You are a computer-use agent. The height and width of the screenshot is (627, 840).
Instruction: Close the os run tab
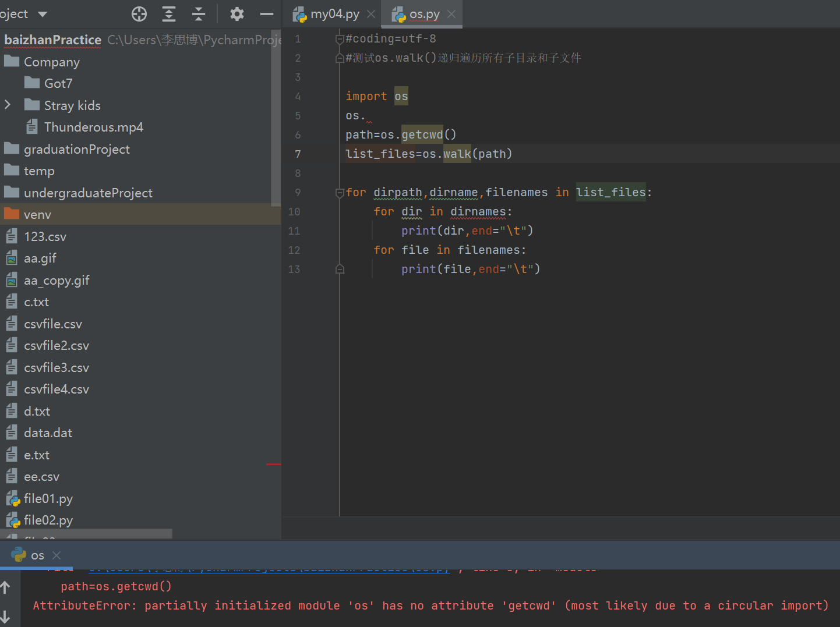tap(57, 555)
